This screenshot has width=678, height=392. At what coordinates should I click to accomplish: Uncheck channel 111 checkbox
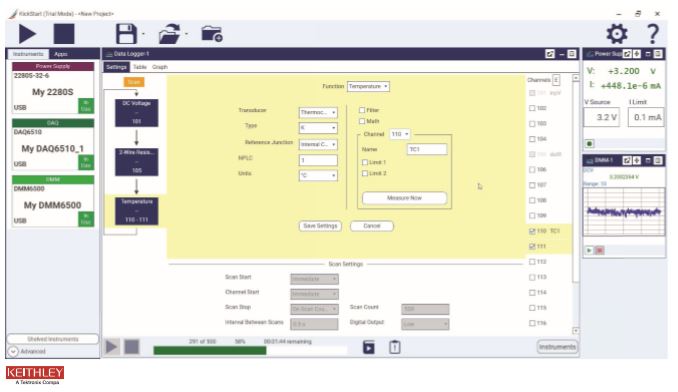tap(532, 246)
